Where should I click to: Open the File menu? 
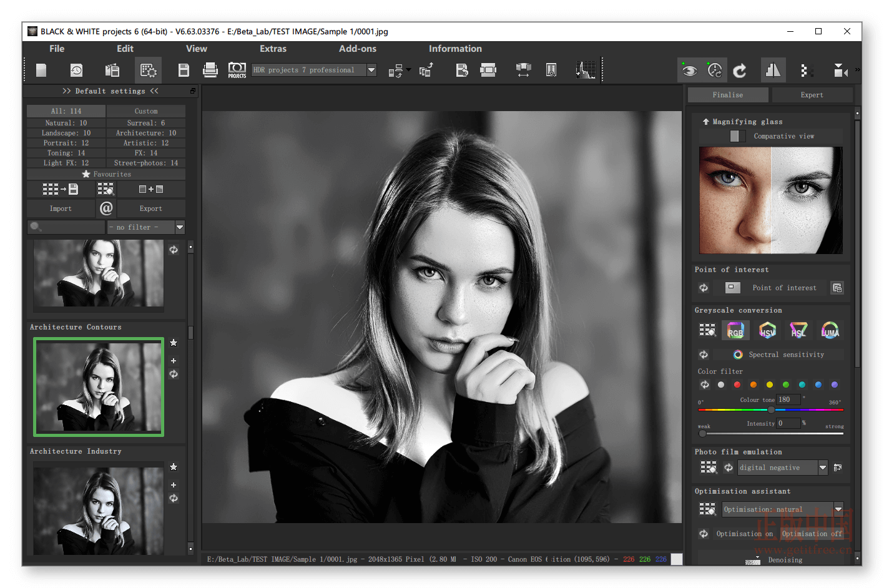point(57,49)
